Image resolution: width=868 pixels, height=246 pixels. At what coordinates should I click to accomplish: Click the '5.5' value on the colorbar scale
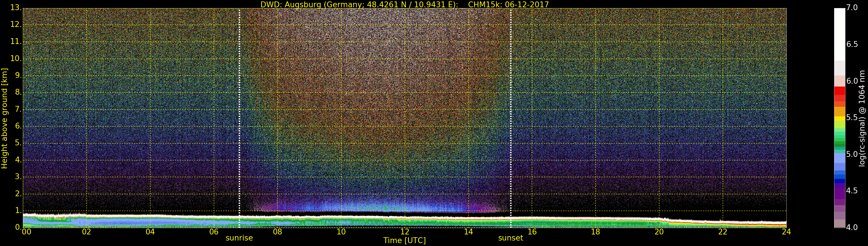click(x=852, y=118)
